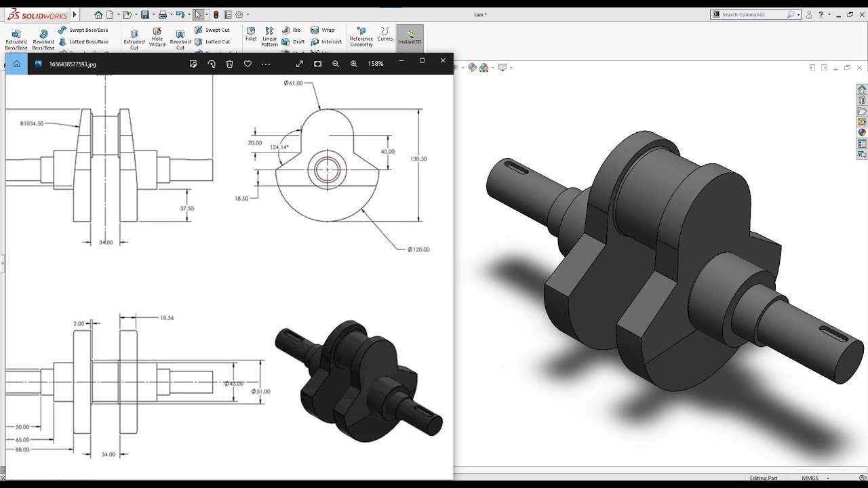Activate the Revolved Cut tool
This screenshot has width=868, height=488.
tap(180, 40)
